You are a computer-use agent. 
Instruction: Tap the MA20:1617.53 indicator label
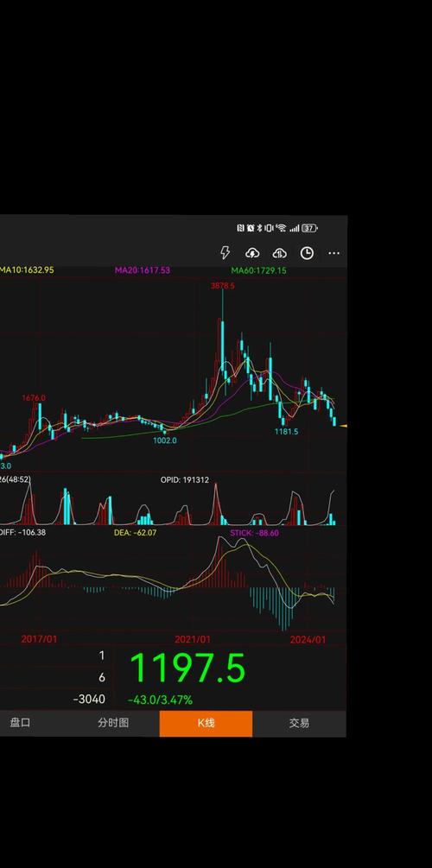(x=143, y=270)
